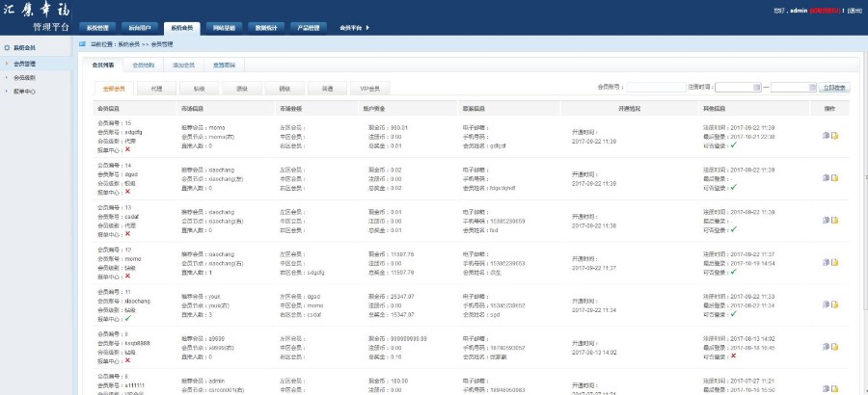Toggle the green login checkmark for dgsd

[x=734, y=187]
